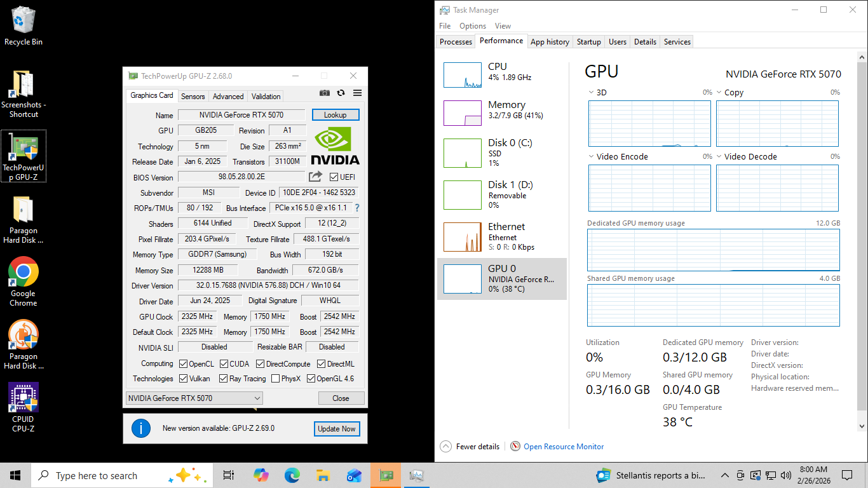Click the Lookup button
This screenshot has width=868, height=488.
click(336, 115)
